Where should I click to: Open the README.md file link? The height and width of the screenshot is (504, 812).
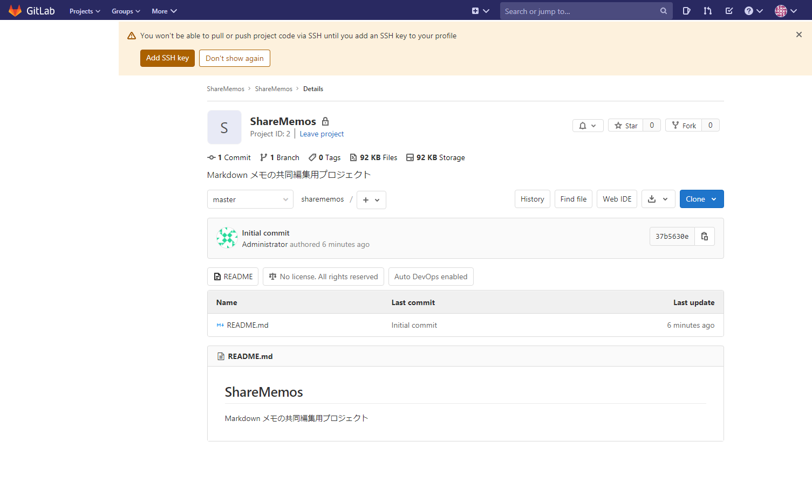tap(248, 325)
